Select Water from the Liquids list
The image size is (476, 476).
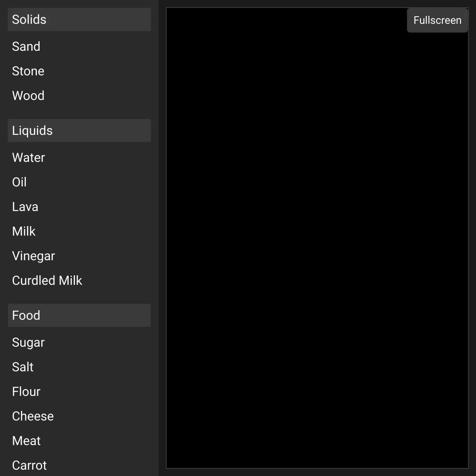(x=79, y=157)
